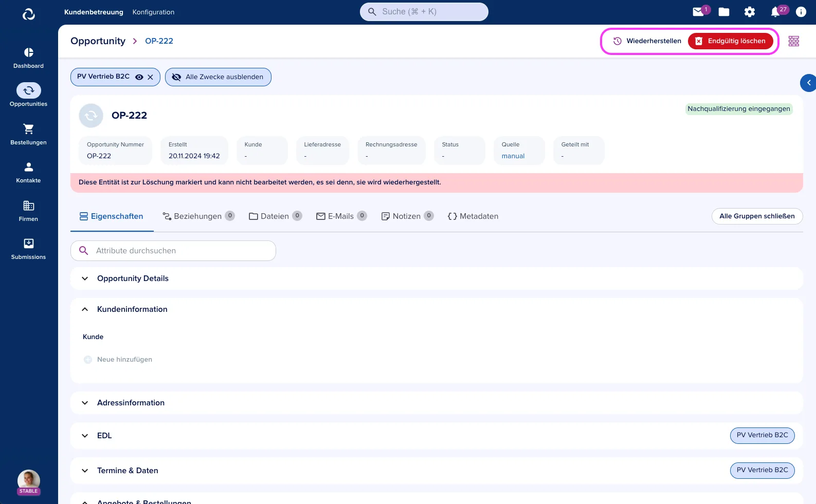Click Endgültig löschen button

731,41
